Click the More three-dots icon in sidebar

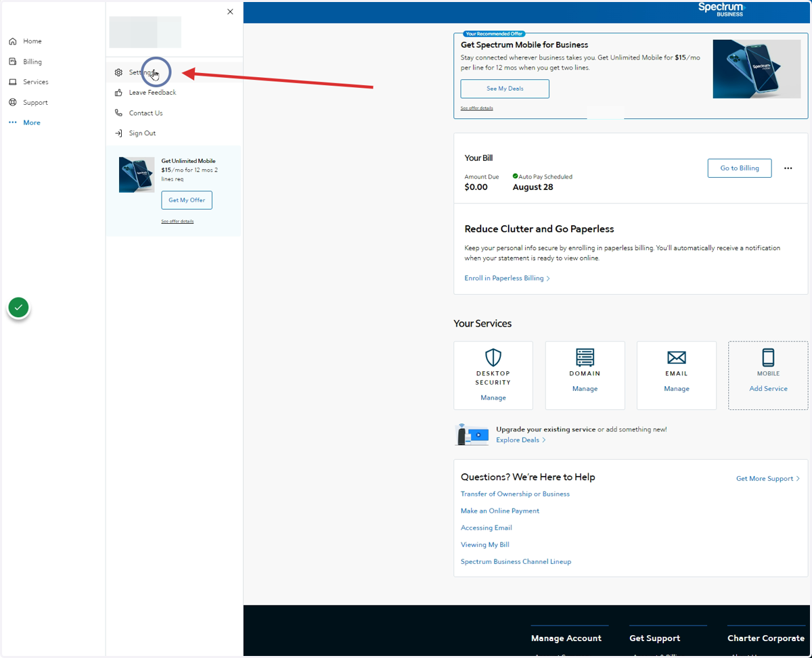pyautogui.click(x=13, y=122)
